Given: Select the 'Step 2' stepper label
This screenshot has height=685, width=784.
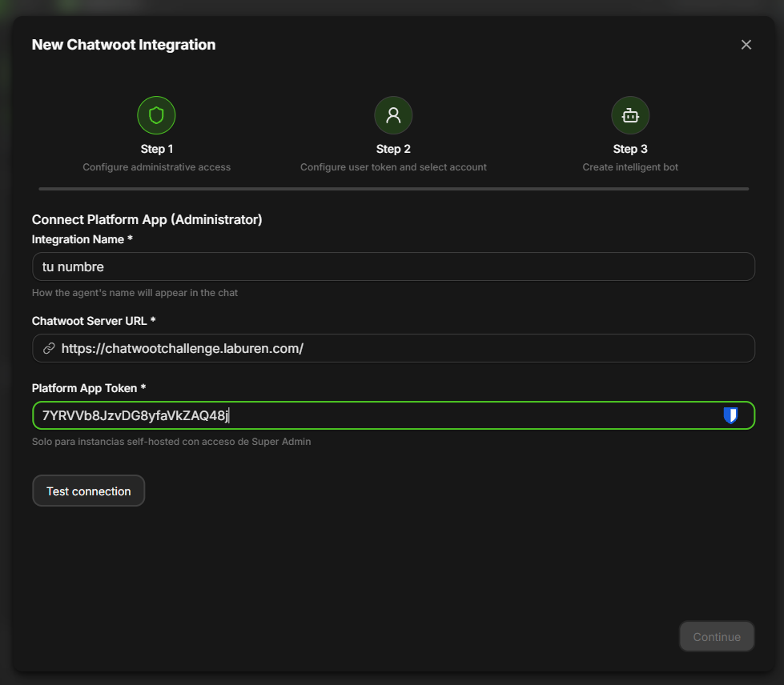Looking at the screenshot, I should (x=393, y=148).
